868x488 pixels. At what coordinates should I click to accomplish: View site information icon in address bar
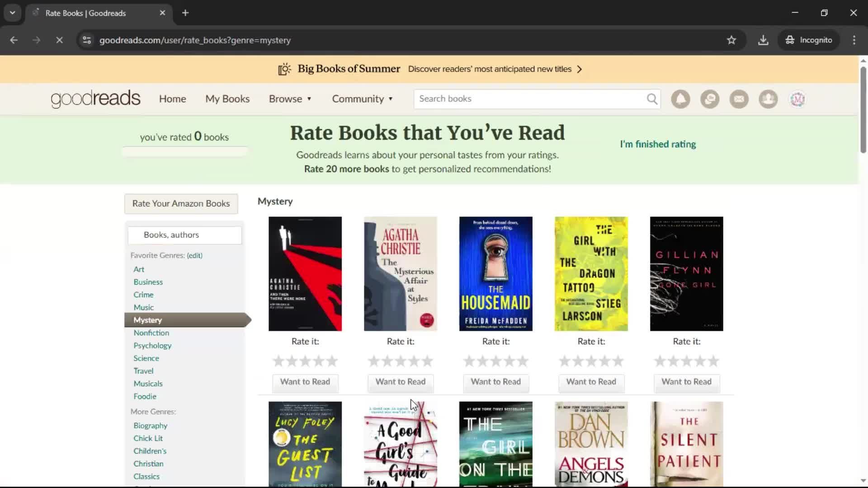87,40
